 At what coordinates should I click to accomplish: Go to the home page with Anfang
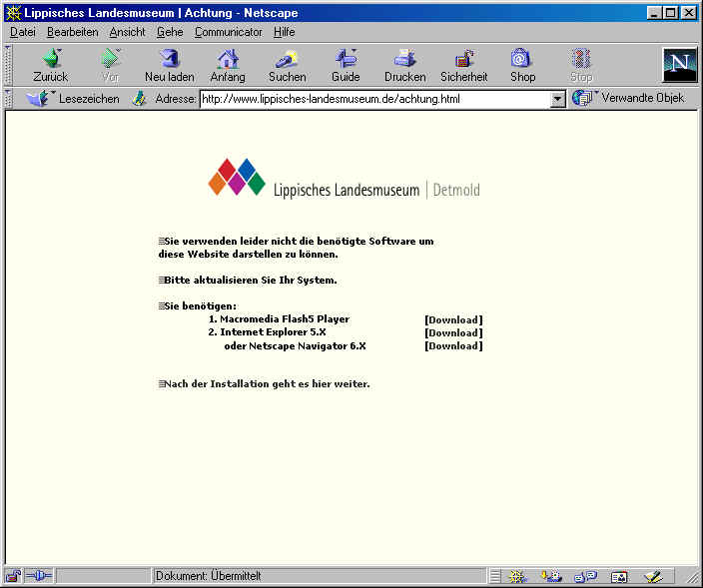pos(228,66)
